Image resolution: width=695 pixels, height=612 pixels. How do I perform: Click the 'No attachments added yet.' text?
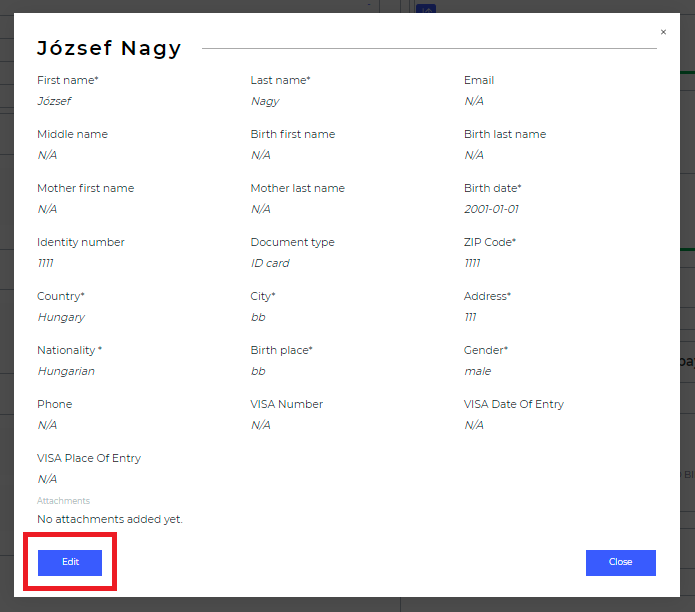pos(110,520)
